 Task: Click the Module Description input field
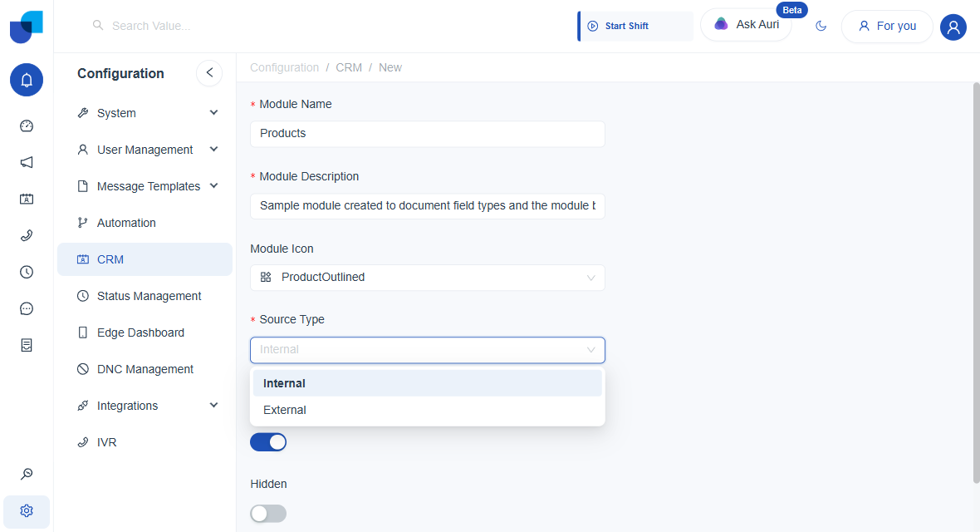click(428, 206)
